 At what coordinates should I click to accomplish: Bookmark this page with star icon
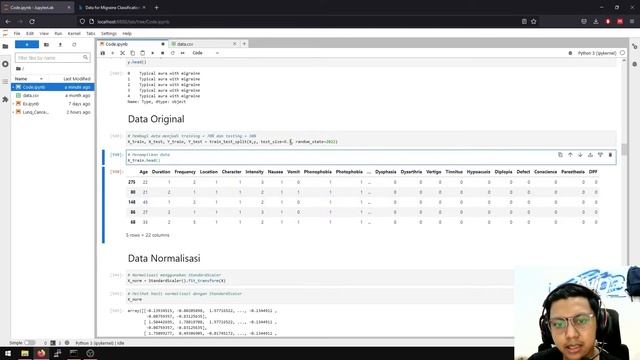[x=533, y=21]
